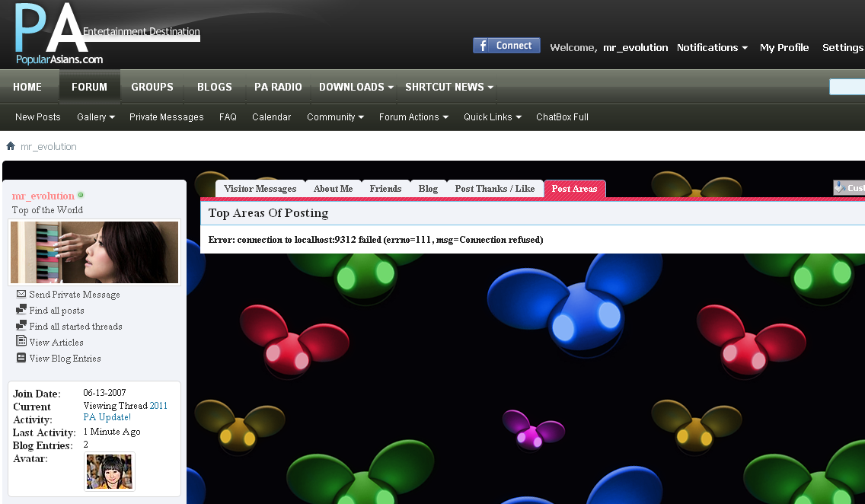Go to the HOME section
Screen dimensions: 865x504
pyautogui.click(x=27, y=87)
